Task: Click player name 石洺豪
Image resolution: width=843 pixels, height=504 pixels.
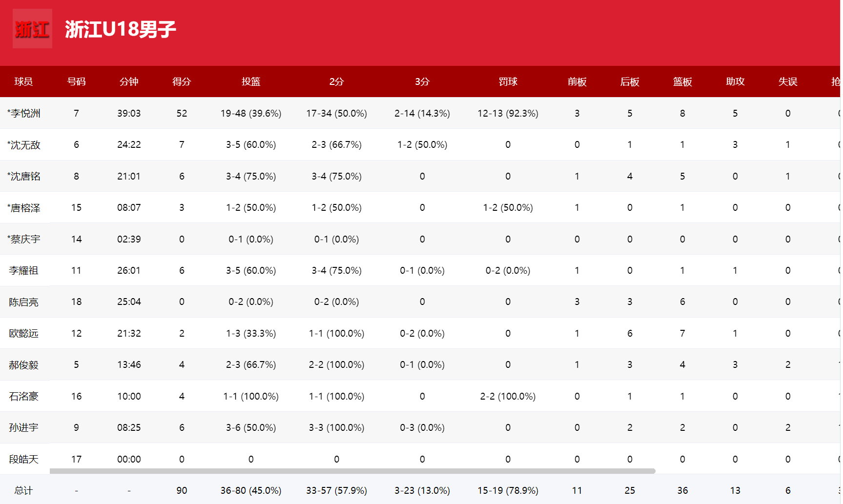Action: (x=23, y=396)
